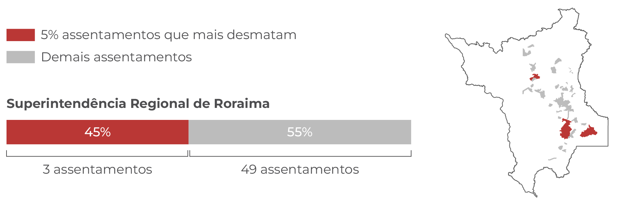
Task: Click the gray legend color swatch
Action: click(x=21, y=57)
